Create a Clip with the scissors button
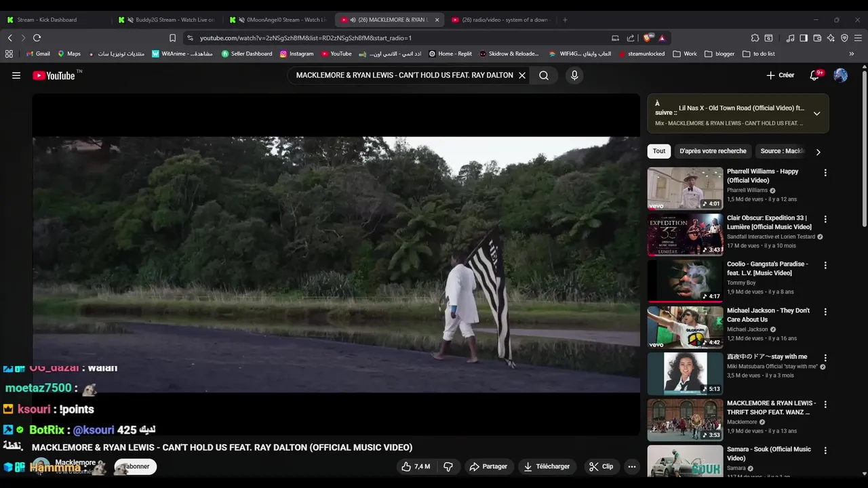Screen dimensions: 868x488 601,466
